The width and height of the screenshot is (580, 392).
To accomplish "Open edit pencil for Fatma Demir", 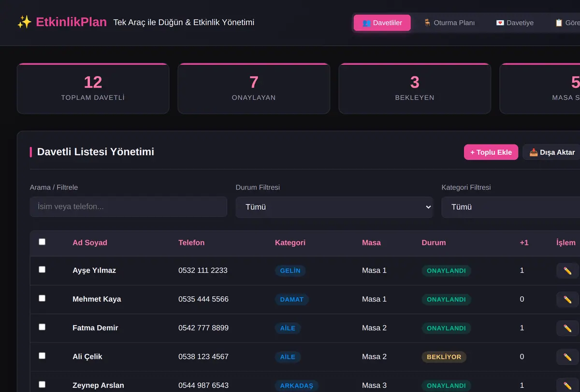I will point(567,328).
